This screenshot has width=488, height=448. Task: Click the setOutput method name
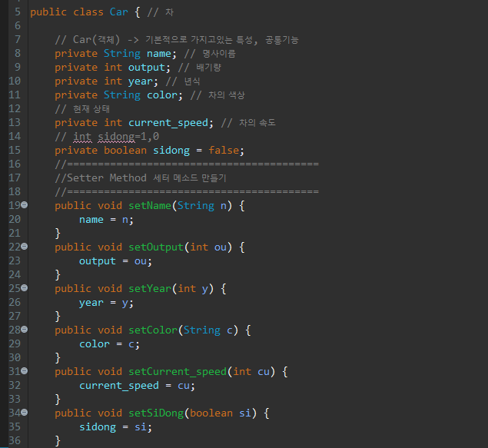click(x=156, y=247)
